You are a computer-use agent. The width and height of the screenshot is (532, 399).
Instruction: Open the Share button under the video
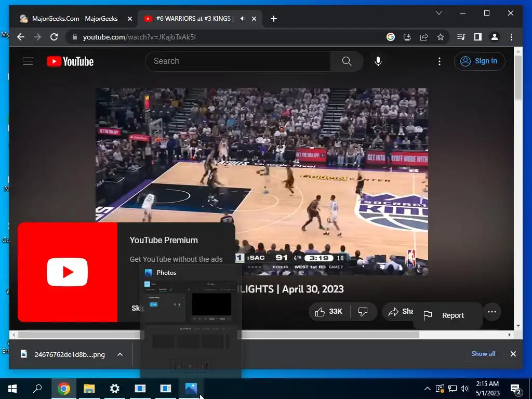399,312
